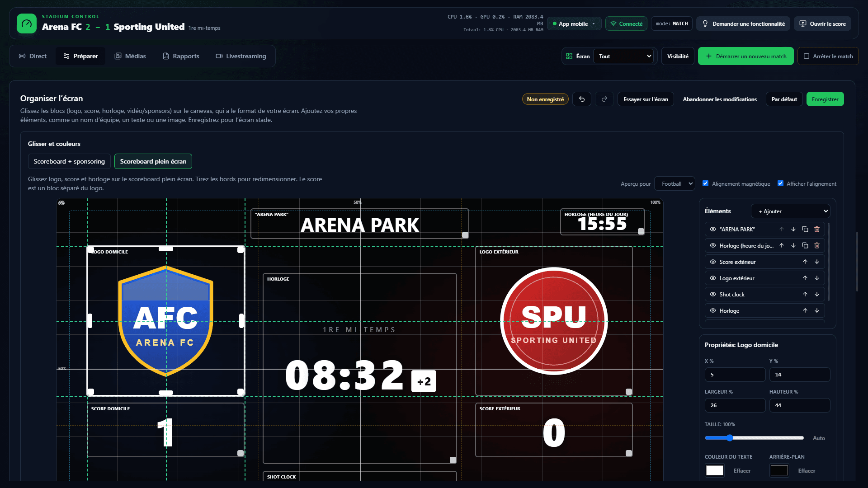Screen dimensions: 868x488
Task: Move Logo extérieur element down
Action: (817, 278)
